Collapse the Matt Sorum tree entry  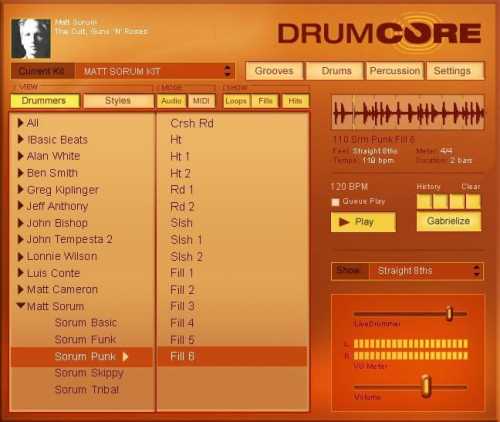(21, 305)
